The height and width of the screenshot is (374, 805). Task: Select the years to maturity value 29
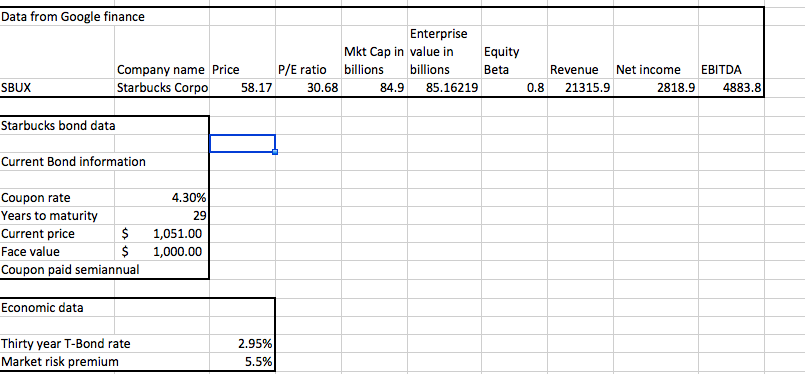pos(162,216)
